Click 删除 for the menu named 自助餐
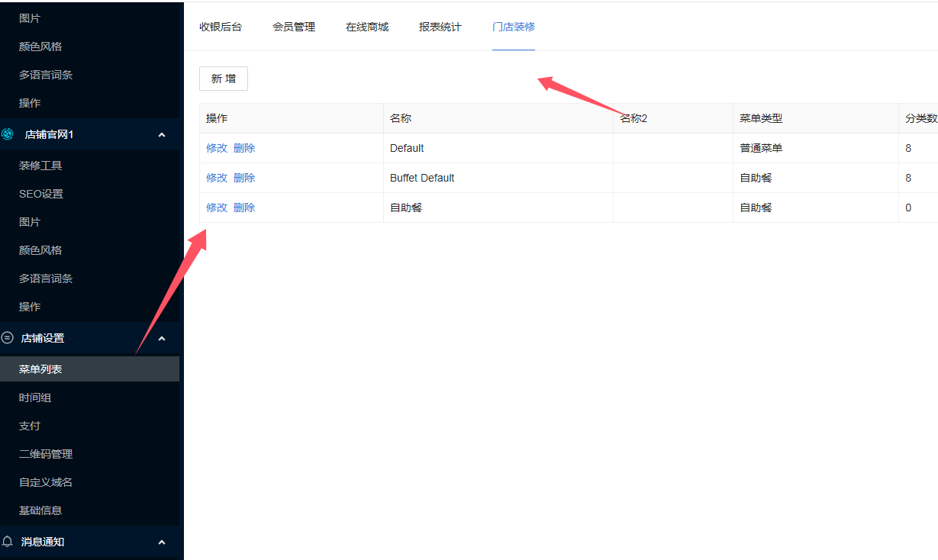Viewport: 938px width, 560px height. pos(244,208)
